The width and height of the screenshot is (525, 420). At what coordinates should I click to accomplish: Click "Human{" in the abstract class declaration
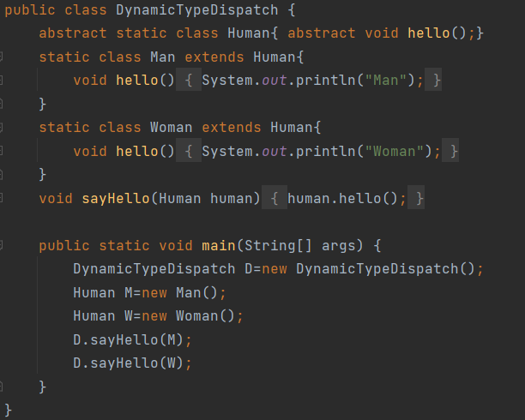[253, 33]
